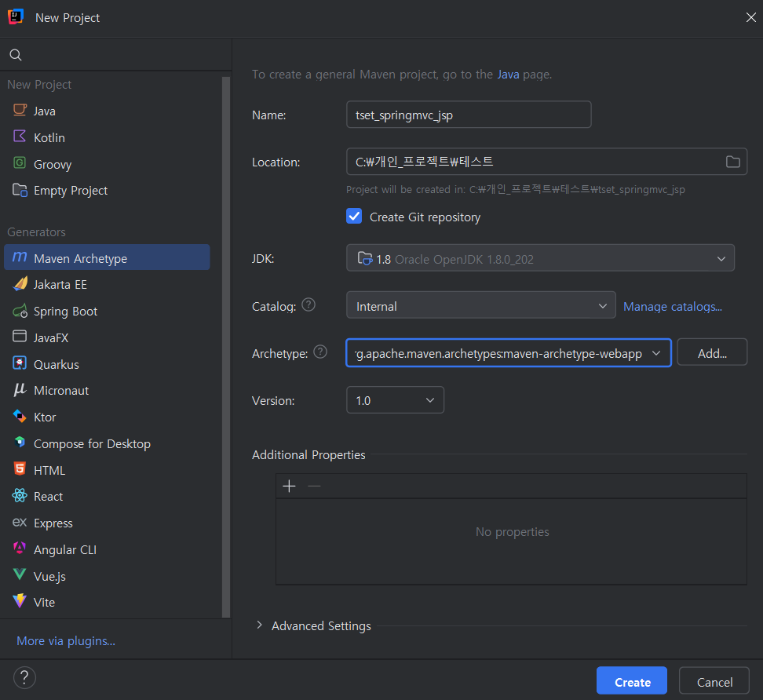Click the Add... archetype button
Image resolution: width=763 pixels, height=700 pixels.
[712, 352]
